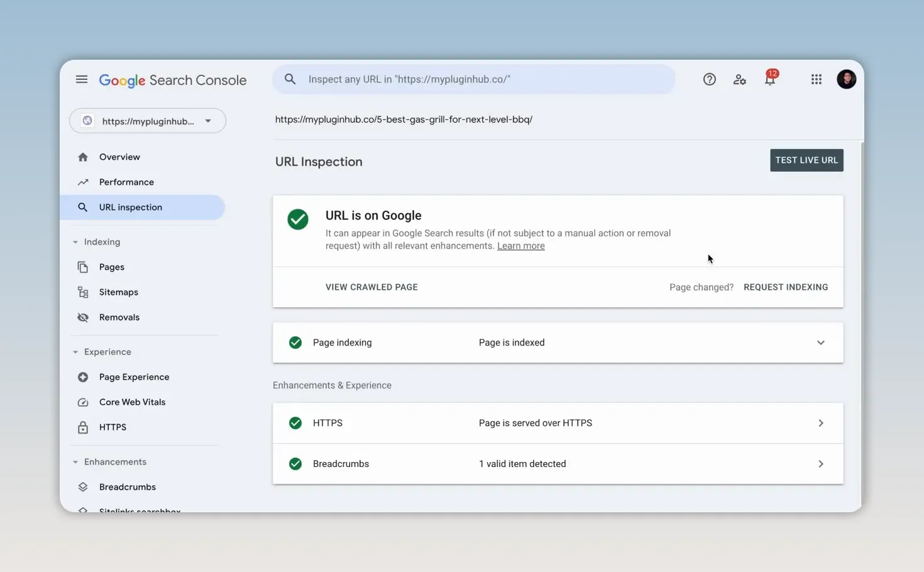Click TEST LIVE URL button
This screenshot has width=924, height=572.
pyautogui.click(x=806, y=160)
